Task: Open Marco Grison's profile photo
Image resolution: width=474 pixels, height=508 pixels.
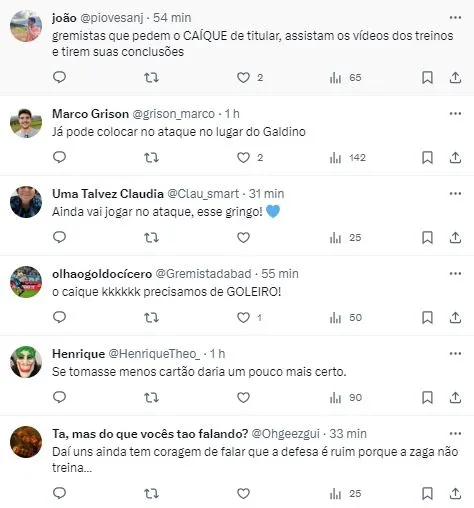Action: pos(26,122)
